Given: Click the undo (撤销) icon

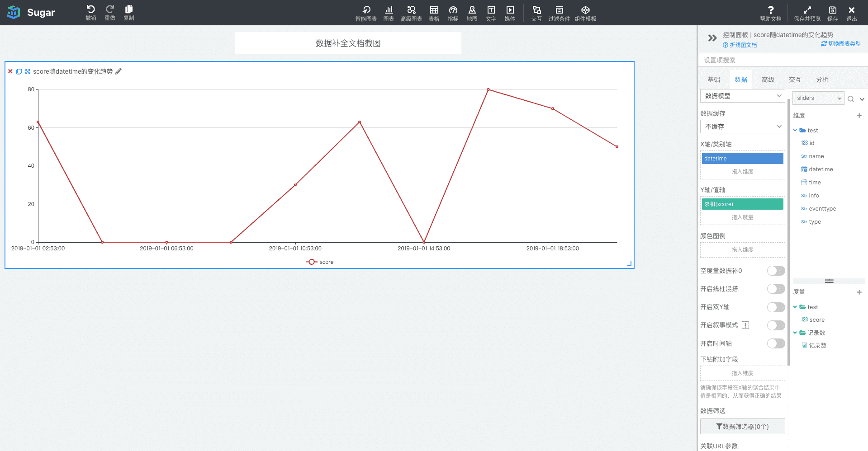Looking at the screenshot, I should (90, 9).
